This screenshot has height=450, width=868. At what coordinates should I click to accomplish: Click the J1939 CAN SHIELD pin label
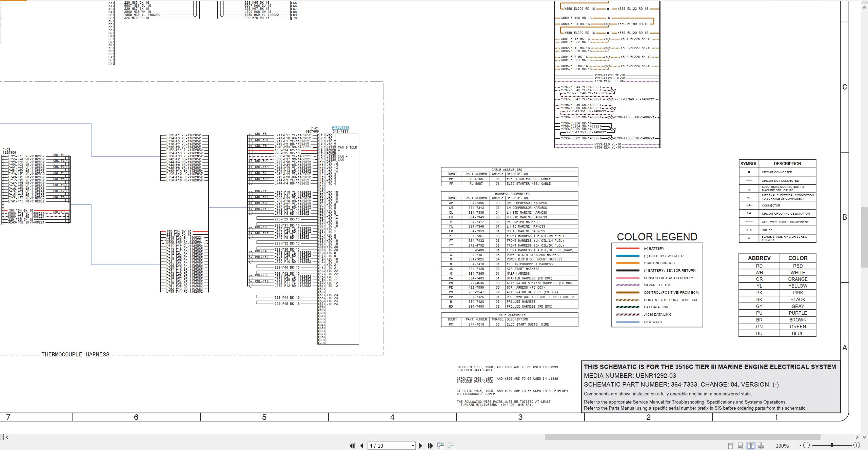point(341,148)
